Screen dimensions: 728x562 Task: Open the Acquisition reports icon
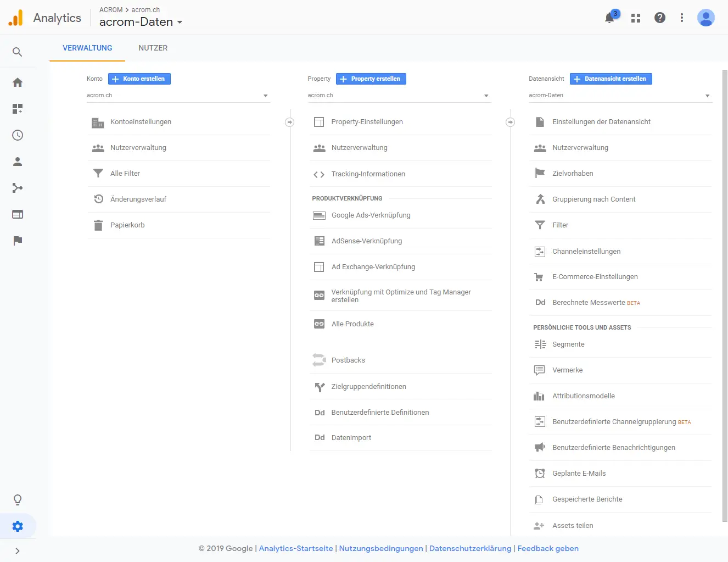tap(17, 188)
